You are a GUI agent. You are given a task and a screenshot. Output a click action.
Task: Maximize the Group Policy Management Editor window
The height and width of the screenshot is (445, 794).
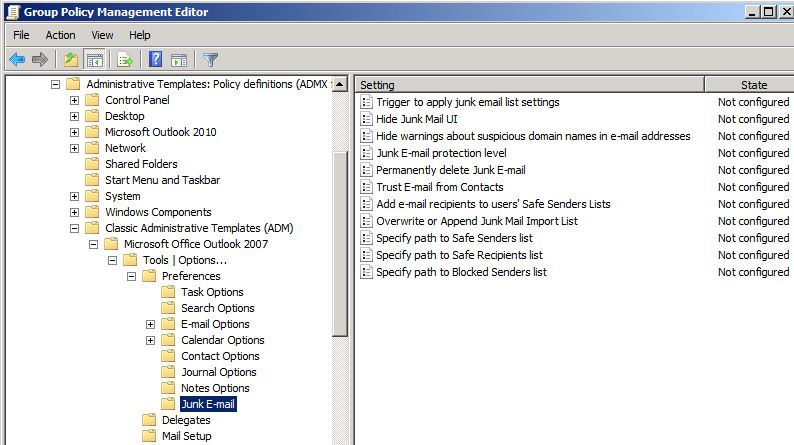(x=768, y=12)
